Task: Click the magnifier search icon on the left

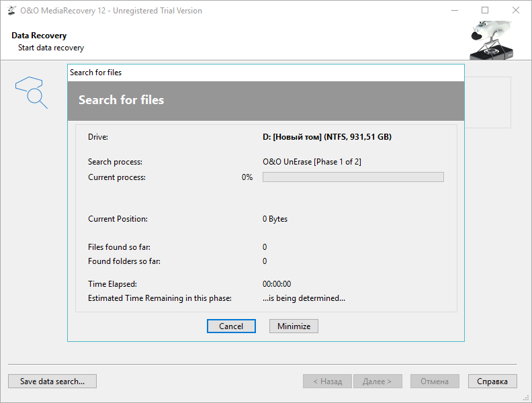Action: pos(32,92)
